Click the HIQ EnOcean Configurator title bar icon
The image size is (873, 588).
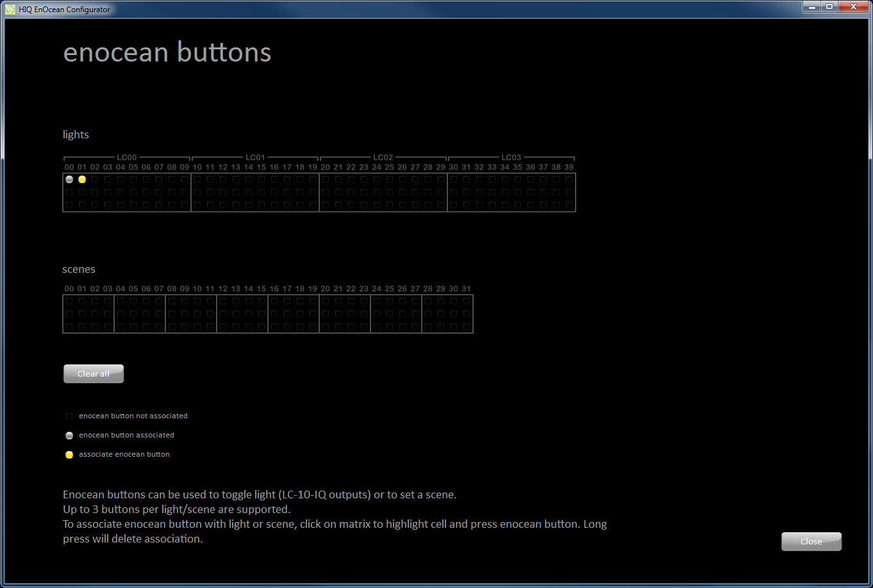(10, 10)
